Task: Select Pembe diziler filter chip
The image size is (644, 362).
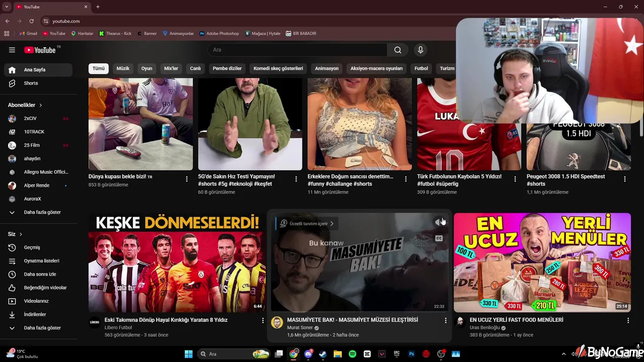Action: point(227,68)
